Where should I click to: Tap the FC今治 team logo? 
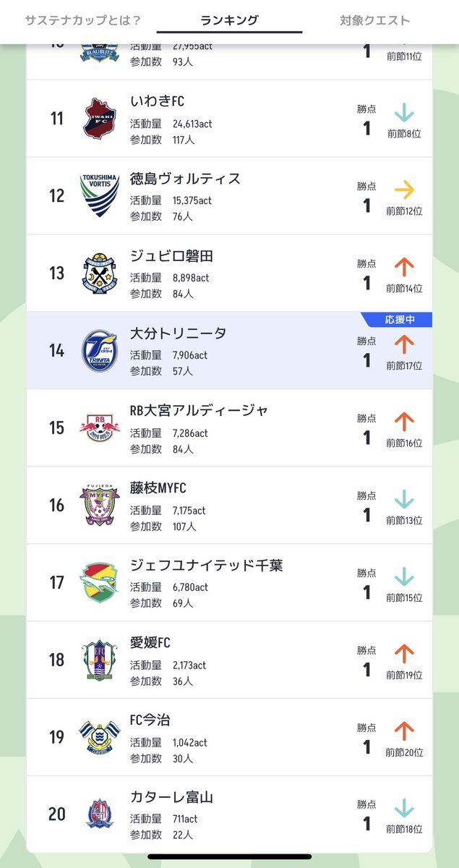tap(100, 737)
